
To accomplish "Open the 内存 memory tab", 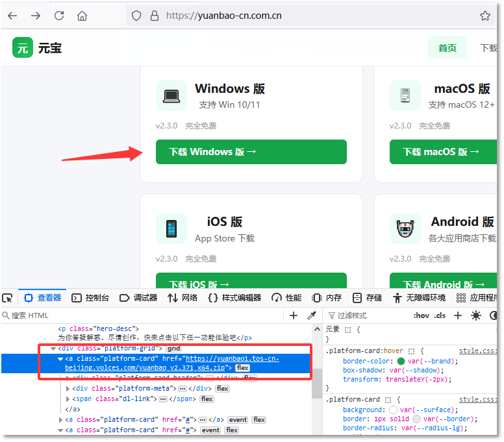I will [327, 298].
